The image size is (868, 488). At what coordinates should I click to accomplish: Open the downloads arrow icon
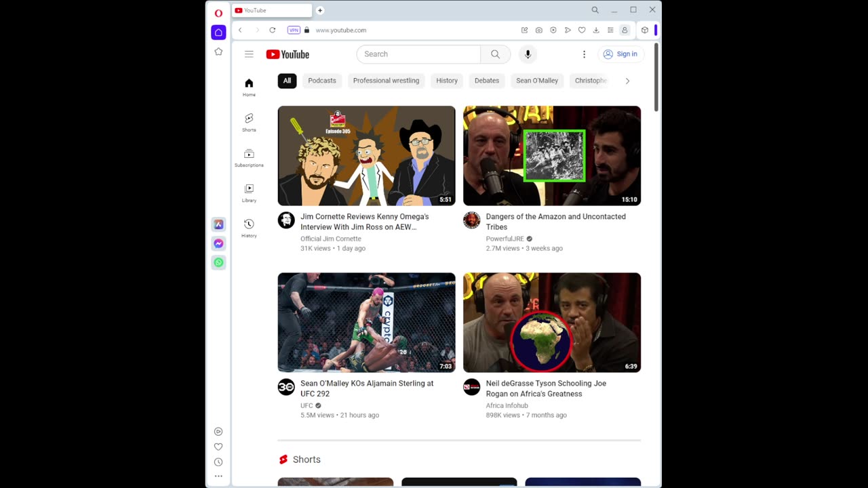click(x=596, y=30)
